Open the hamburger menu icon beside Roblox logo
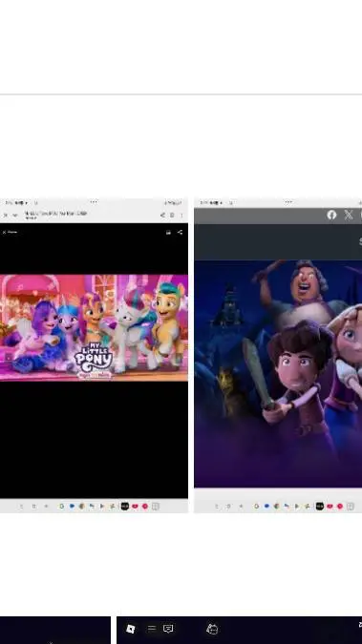The width and height of the screenshot is (362, 644). (151, 629)
